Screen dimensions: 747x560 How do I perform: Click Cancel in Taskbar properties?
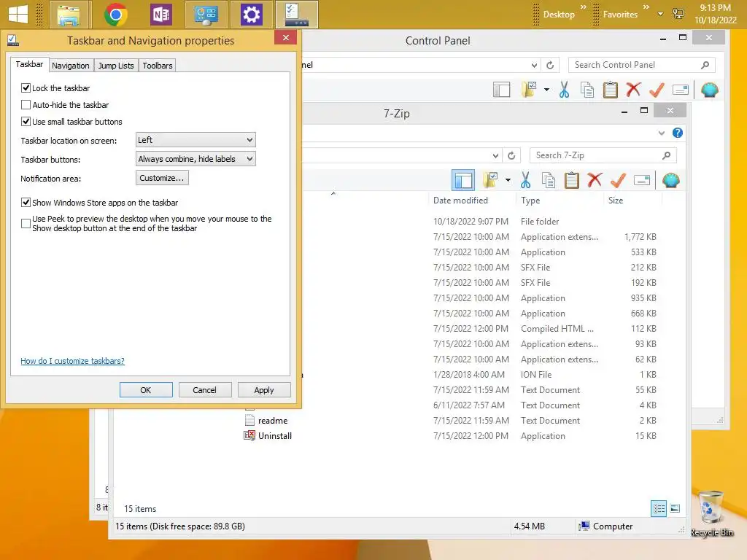tap(204, 390)
